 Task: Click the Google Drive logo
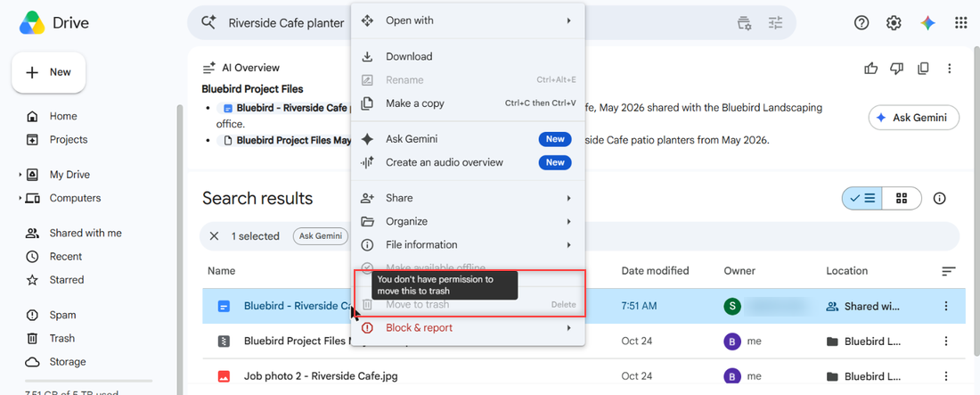tap(32, 23)
